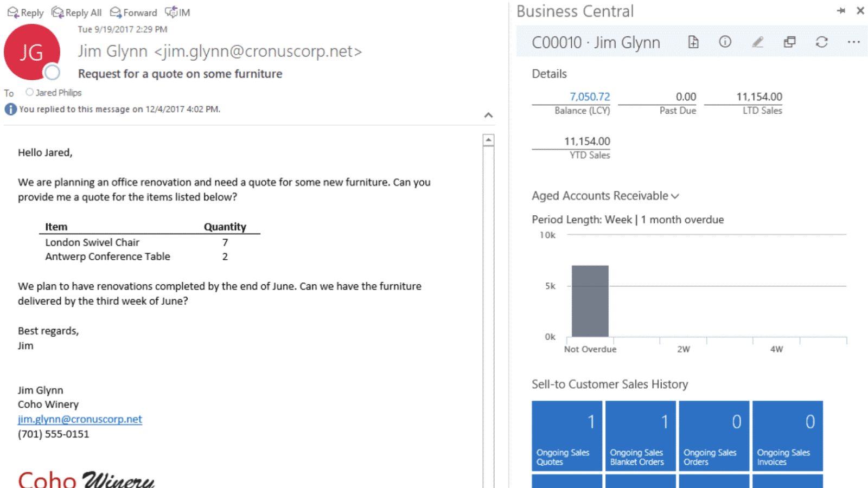
Task: Click the refresh icon in Business Central
Action: point(821,42)
